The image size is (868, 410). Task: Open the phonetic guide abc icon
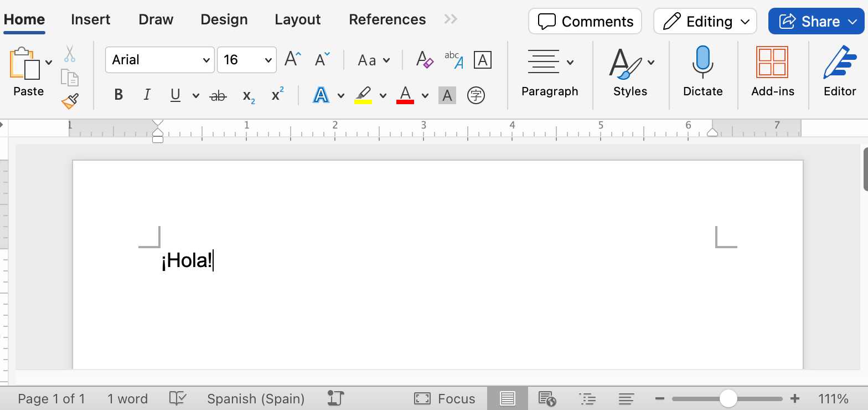[454, 60]
